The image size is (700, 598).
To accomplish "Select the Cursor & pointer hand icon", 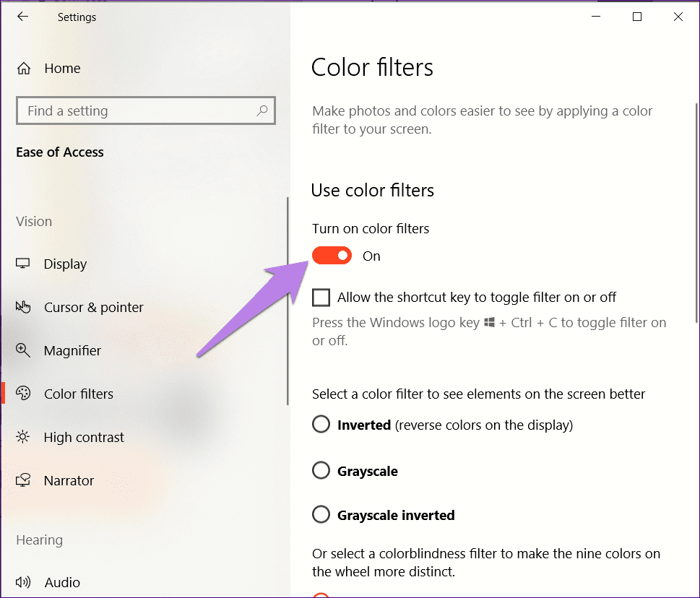I will point(23,307).
